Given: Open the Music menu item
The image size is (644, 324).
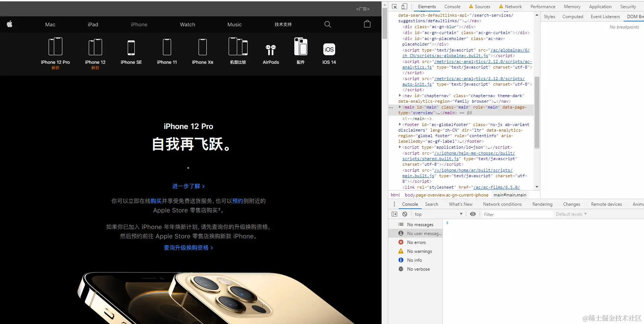Looking at the screenshot, I should click(x=235, y=24).
